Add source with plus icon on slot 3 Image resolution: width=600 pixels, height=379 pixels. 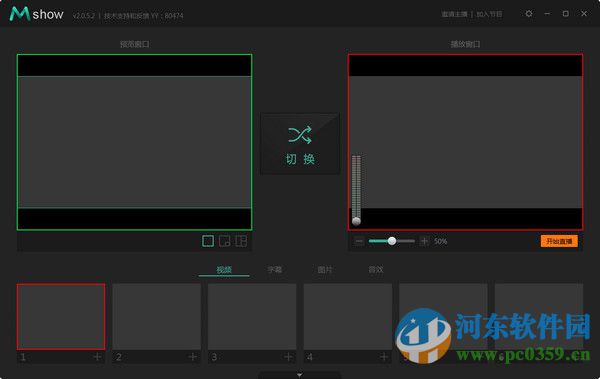point(288,357)
